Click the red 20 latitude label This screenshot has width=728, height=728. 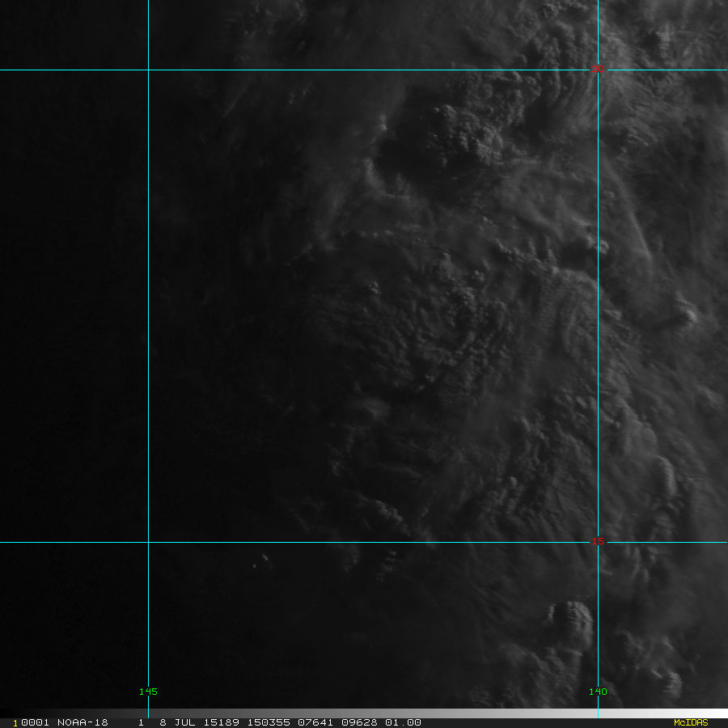597,70
